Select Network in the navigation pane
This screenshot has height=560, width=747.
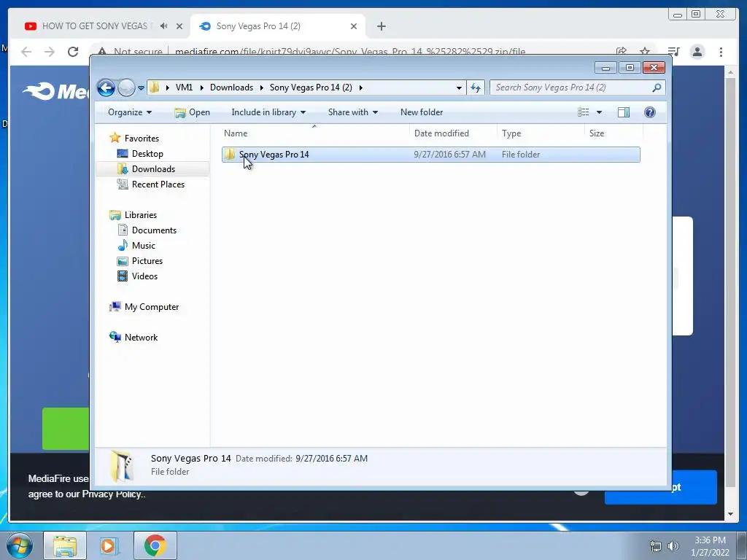click(141, 338)
